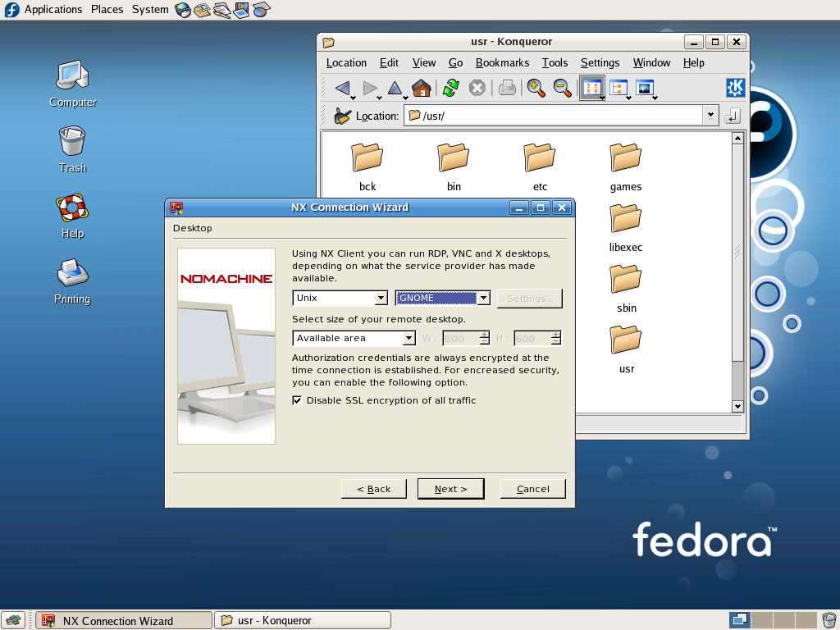This screenshot has width=840, height=630.
Task: Switch to NX Connection Wizard taskbar button
Action: point(123,620)
